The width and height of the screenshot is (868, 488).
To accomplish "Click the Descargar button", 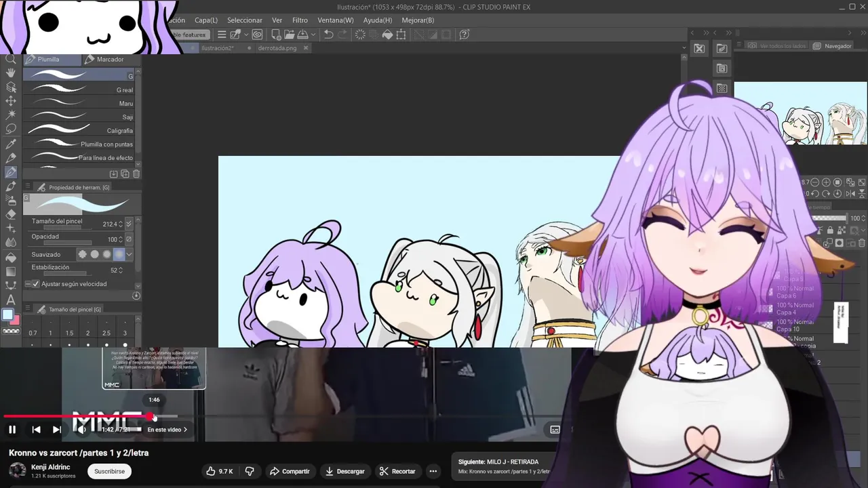I will [344, 471].
